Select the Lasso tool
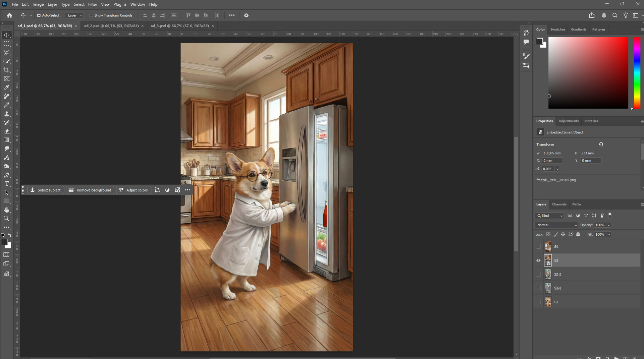 [7, 53]
